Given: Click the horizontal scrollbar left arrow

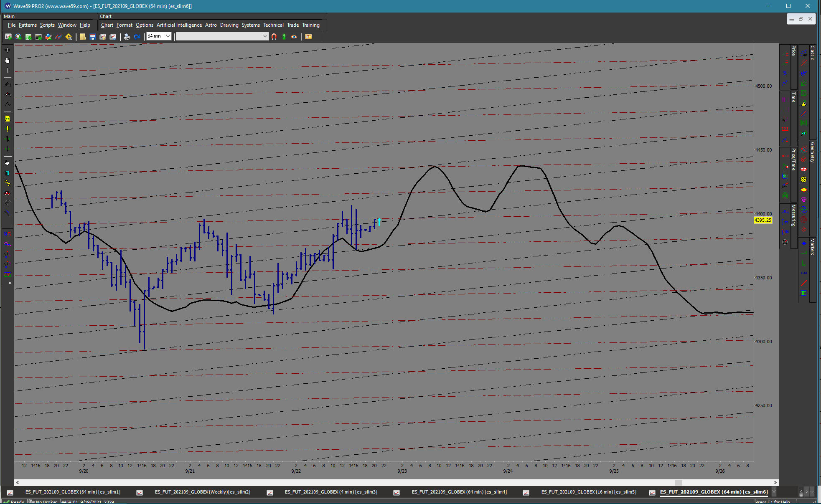Looking at the screenshot, I should click(x=18, y=482).
